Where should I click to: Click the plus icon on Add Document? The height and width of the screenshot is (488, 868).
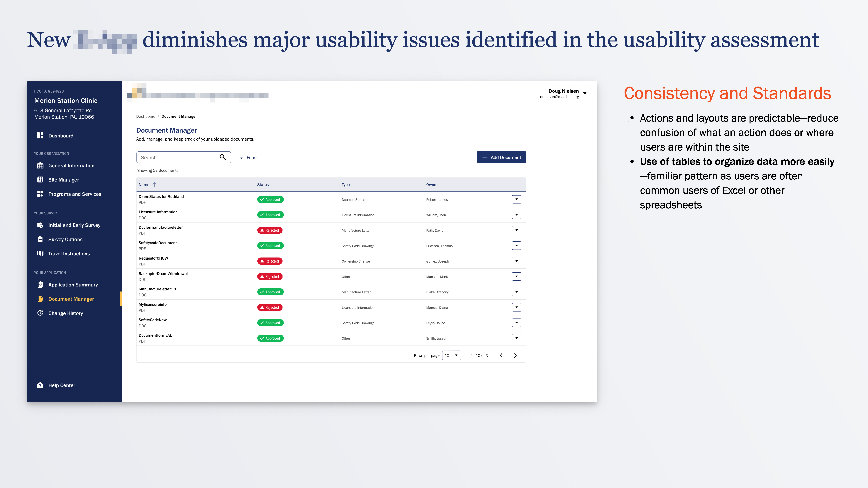pyautogui.click(x=485, y=157)
